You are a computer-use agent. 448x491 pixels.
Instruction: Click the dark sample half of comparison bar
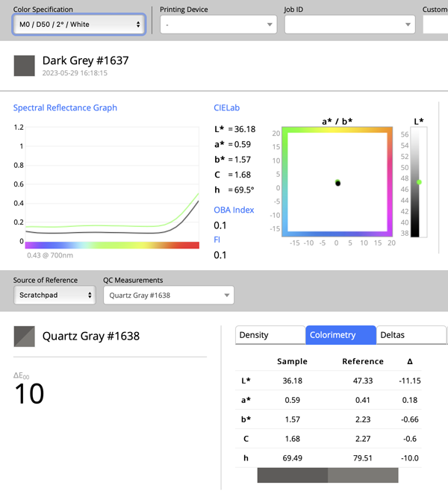(x=293, y=475)
